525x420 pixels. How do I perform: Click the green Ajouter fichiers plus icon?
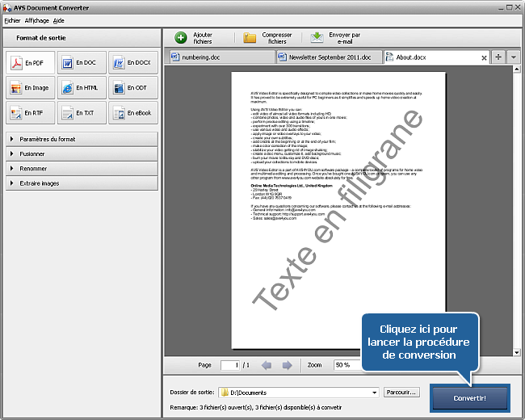click(181, 38)
